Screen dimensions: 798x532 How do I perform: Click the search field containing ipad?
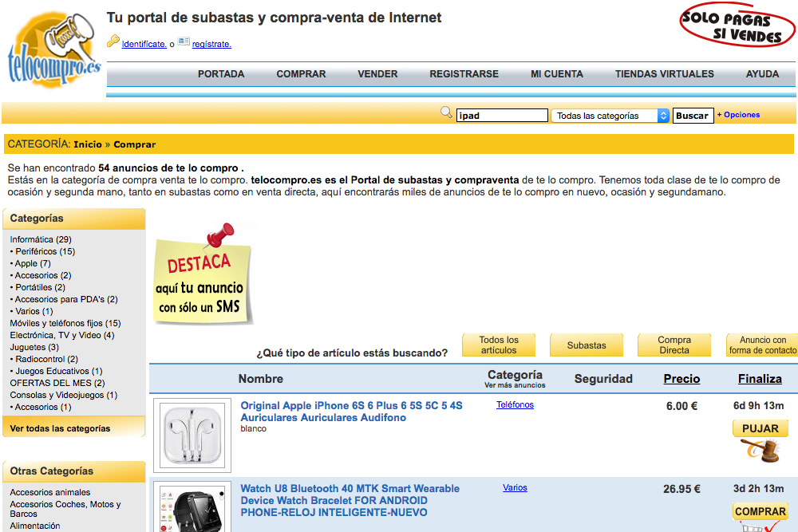502,116
